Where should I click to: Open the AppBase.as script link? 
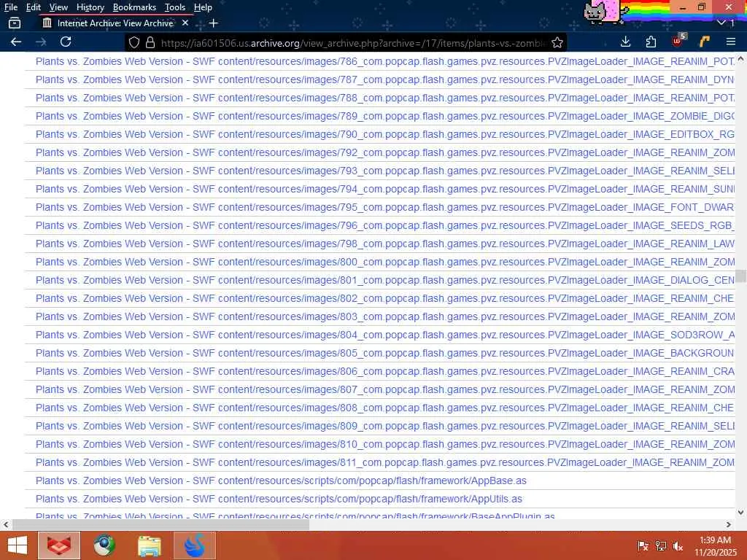tap(281, 481)
